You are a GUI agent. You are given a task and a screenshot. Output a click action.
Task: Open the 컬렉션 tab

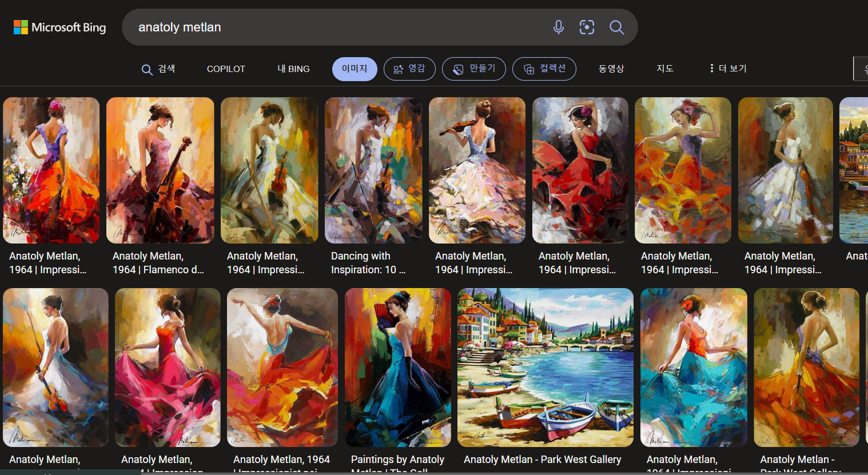544,69
